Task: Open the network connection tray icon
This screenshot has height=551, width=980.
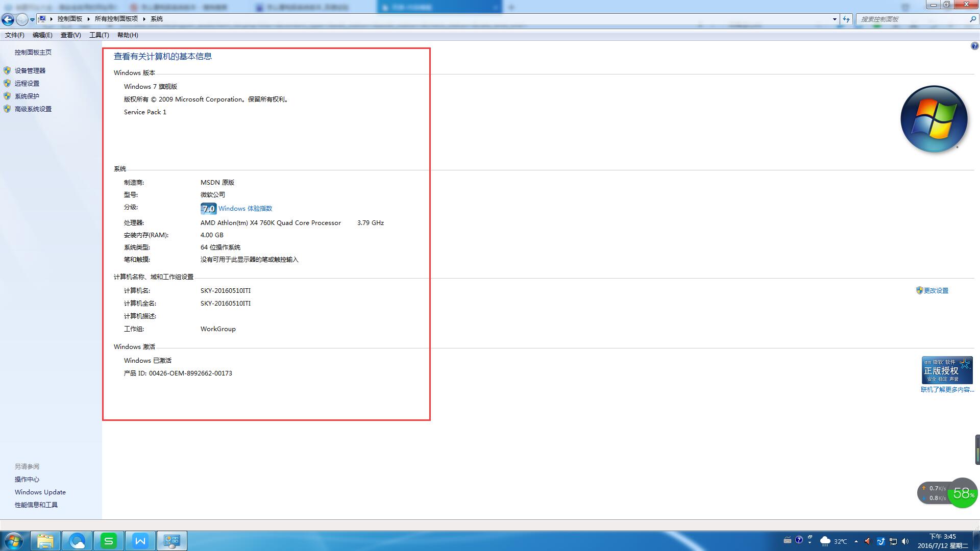Action: tap(893, 541)
